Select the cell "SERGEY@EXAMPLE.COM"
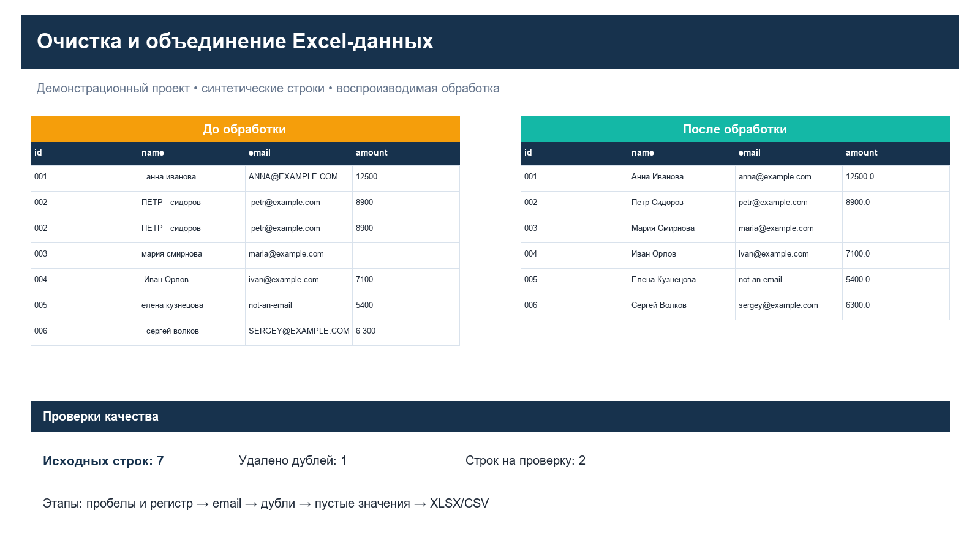Image resolution: width=980 pixels, height=551 pixels. (299, 332)
